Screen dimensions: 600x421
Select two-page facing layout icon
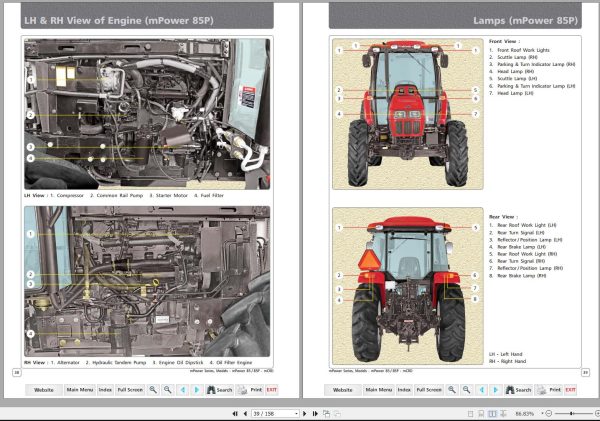coord(492,414)
